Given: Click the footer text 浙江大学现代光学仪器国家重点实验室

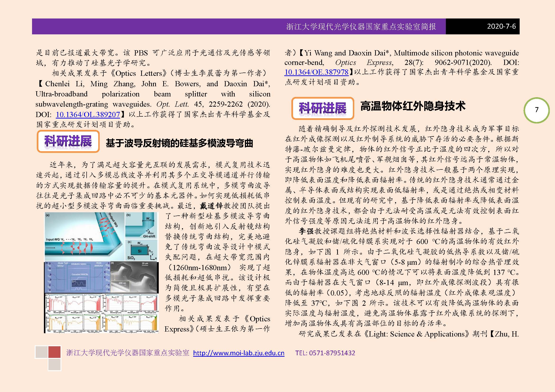Looking at the screenshot, I should (128, 353).
